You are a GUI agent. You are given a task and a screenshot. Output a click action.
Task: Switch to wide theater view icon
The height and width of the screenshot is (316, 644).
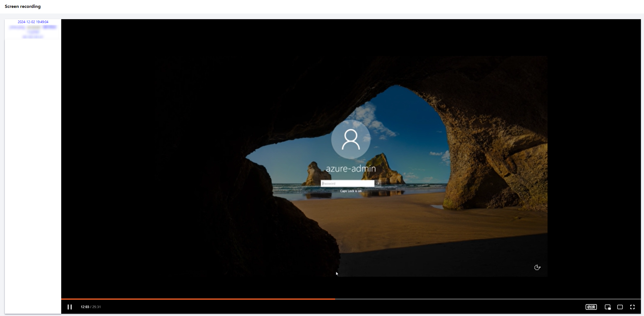(620, 307)
